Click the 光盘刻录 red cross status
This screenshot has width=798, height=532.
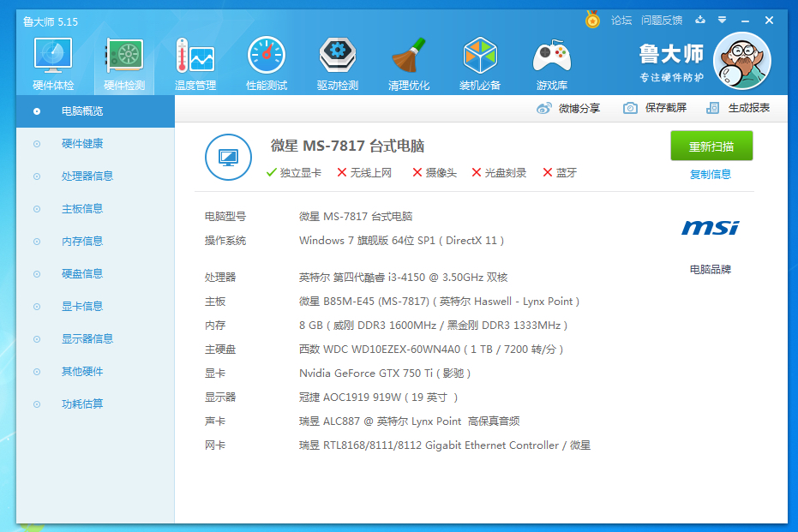pos(499,173)
